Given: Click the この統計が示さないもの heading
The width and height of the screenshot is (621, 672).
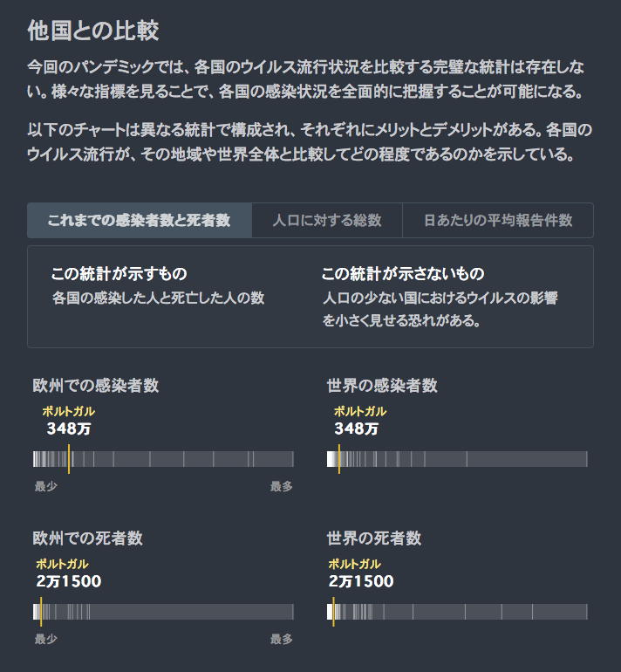Looking at the screenshot, I should pos(402,274).
